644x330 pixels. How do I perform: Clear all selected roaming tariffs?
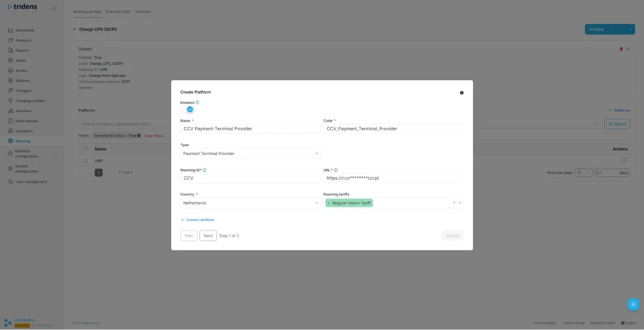tap(454, 203)
